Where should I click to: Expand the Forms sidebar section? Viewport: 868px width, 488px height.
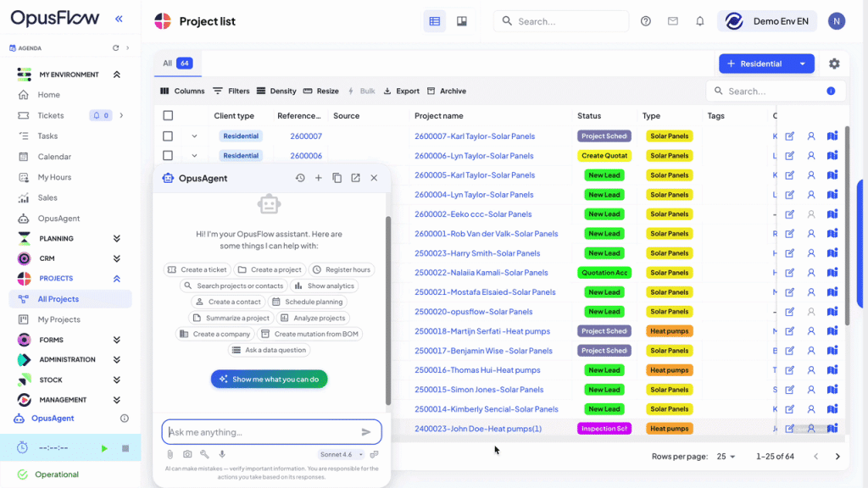click(117, 340)
